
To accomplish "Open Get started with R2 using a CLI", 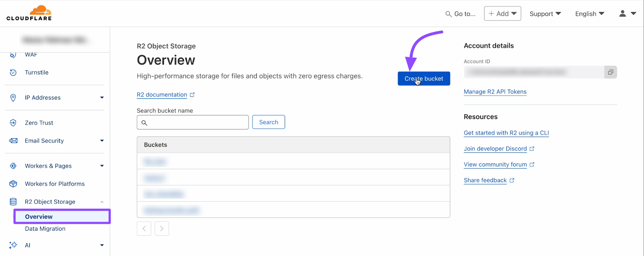I will pyautogui.click(x=506, y=133).
